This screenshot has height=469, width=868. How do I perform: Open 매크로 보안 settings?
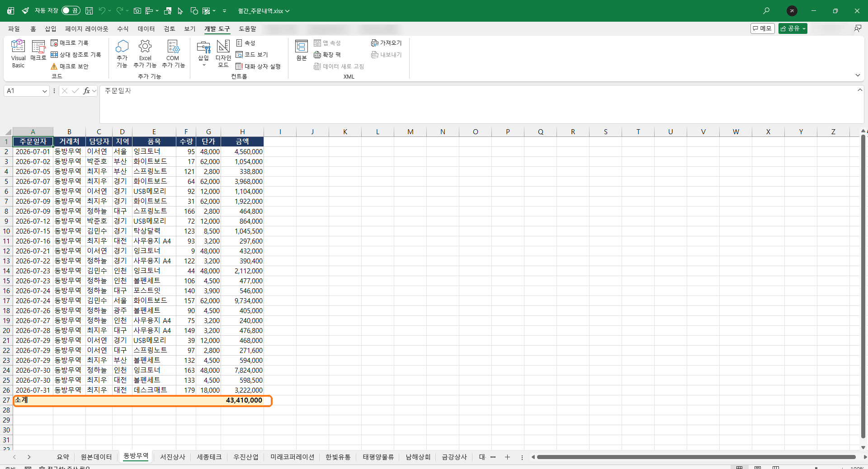click(70, 66)
